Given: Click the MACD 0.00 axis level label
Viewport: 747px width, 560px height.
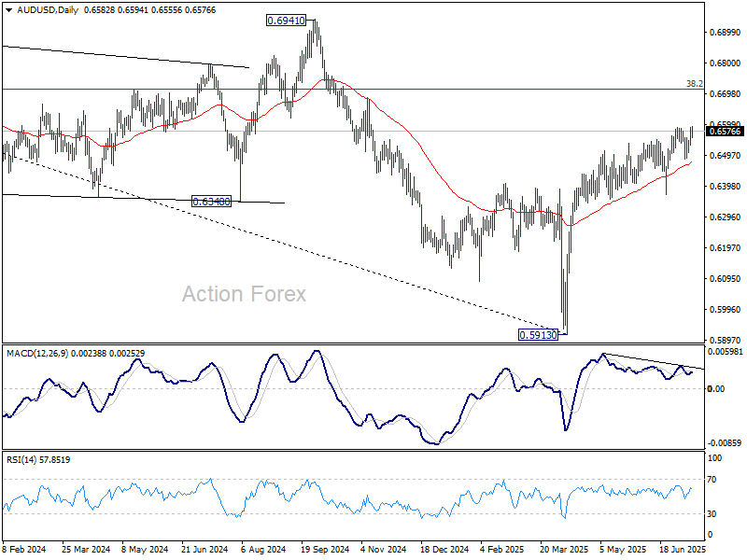Looking at the screenshot, I should pos(716,389).
